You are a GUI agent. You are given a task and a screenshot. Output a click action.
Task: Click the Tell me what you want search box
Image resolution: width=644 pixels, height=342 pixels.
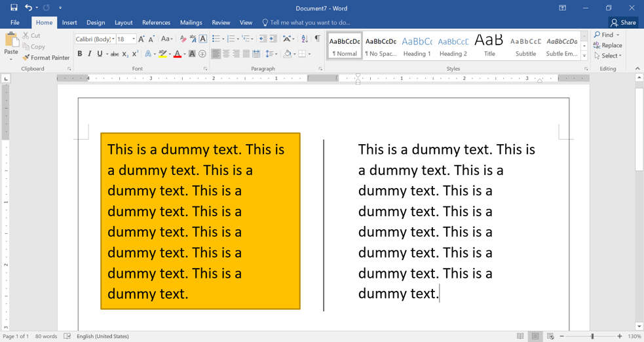click(x=310, y=22)
